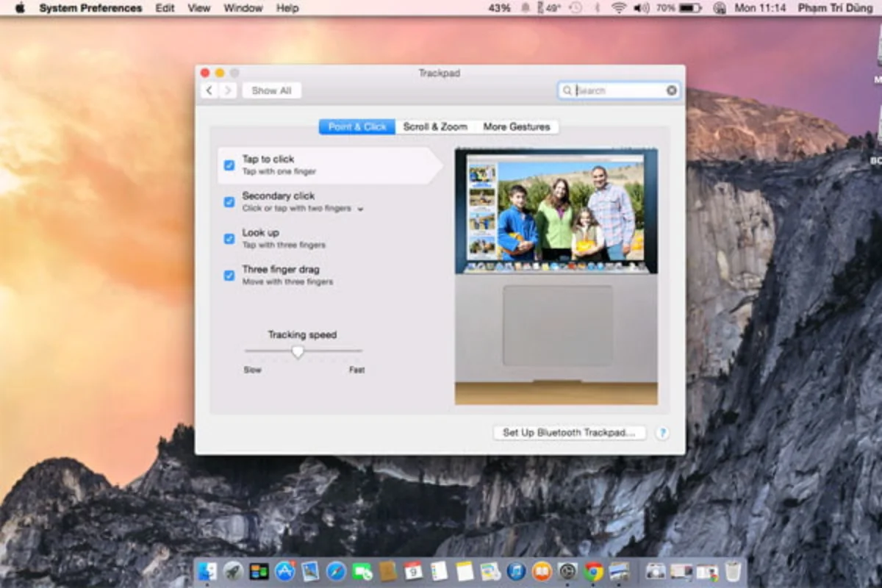Switch to the More Gestures tab
The image size is (882, 588).
coord(516,127)
